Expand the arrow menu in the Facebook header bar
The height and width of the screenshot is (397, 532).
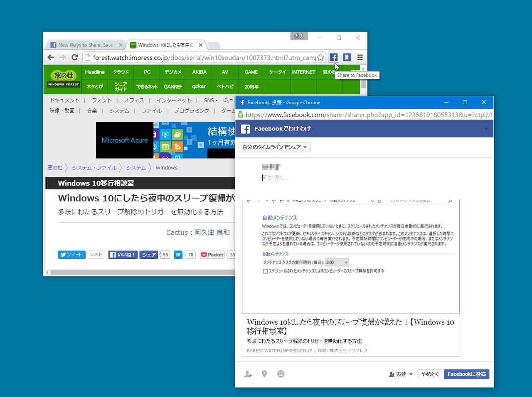pyautogui.click(x=486, y=129)
